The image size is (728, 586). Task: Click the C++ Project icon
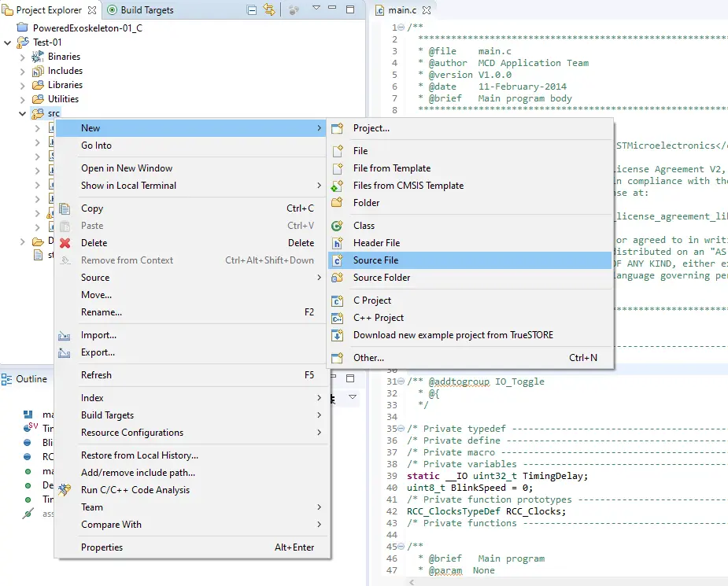(x=337, y=318)
